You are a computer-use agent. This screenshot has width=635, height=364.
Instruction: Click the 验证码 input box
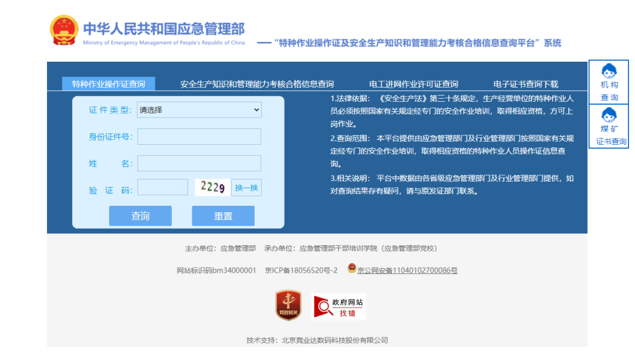coord(162,188)
